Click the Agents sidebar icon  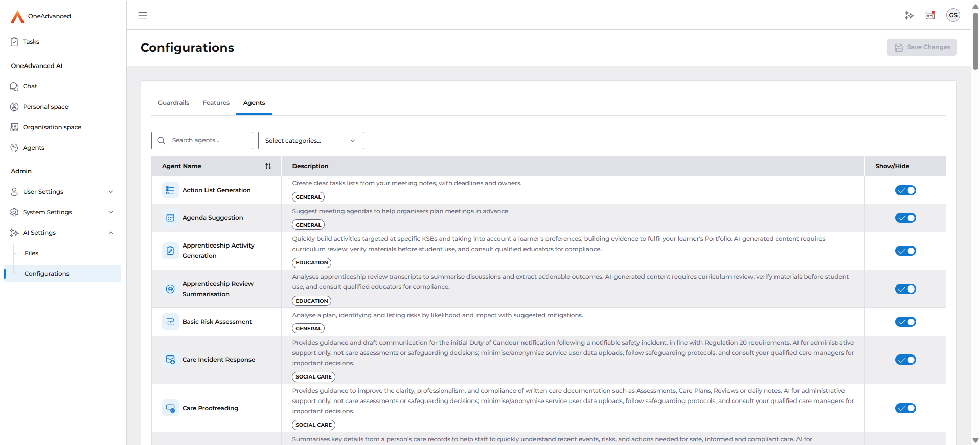point(14,148)
